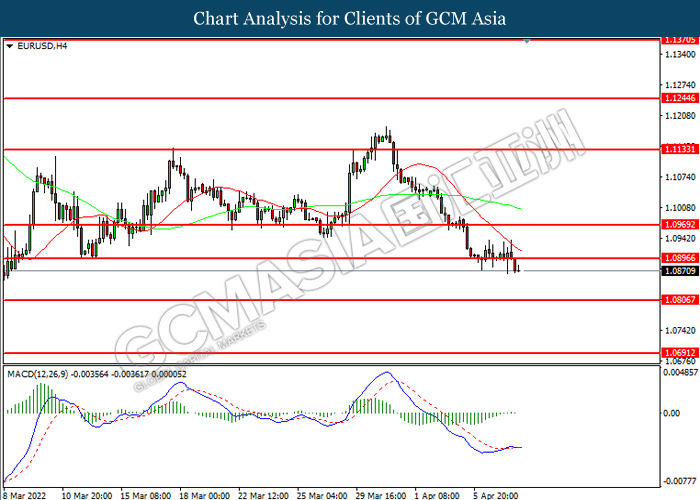Click the 1.07420 axis price value
Screen dimensions: 700x500
pyautogui.click(x=680, y=330)
